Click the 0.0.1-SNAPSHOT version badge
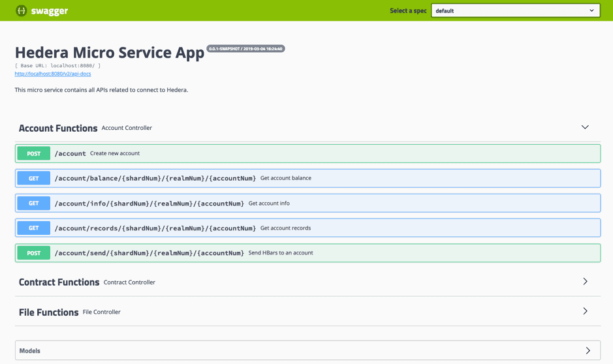The image size is (613, 364). [x=245, y=48]
